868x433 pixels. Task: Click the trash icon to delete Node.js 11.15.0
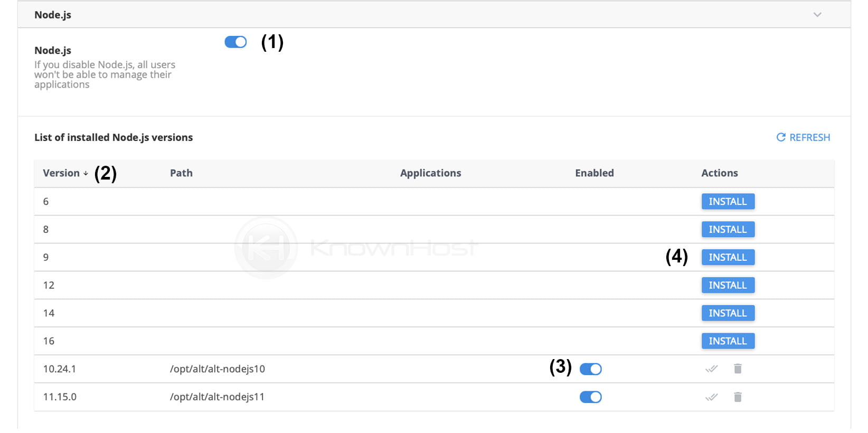point(738,397)
